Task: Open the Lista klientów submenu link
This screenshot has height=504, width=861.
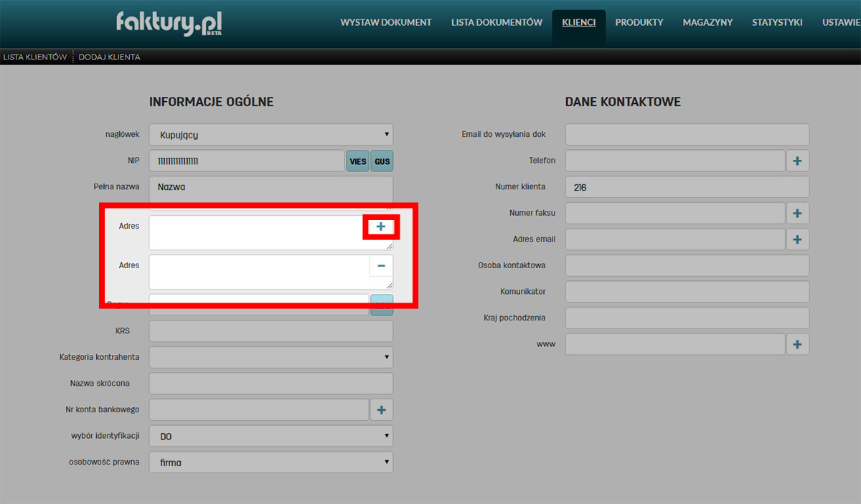Action: [x=35, y=57]
